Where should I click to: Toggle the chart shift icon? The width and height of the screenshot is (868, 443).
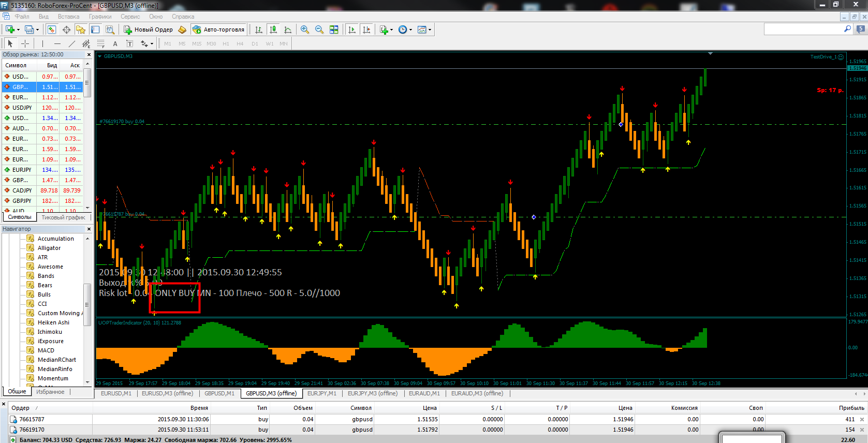[x=366, y=29]
